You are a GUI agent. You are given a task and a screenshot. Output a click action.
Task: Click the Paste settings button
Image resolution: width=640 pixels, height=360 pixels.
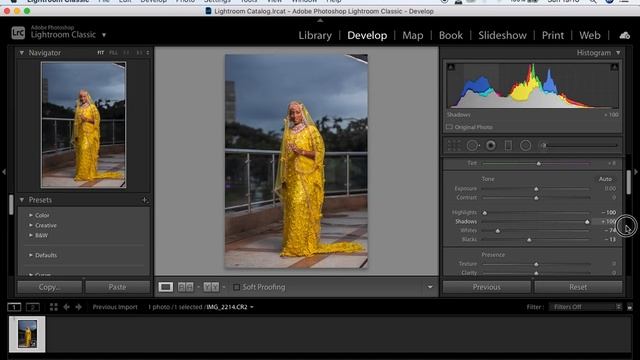118,287
